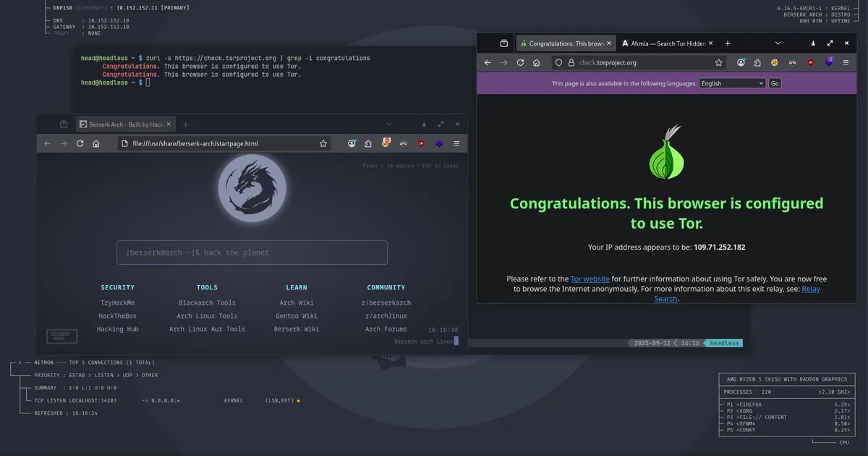Click the headless label in the panel
This screenshot has height=456, width=868.
click(725, 343)
